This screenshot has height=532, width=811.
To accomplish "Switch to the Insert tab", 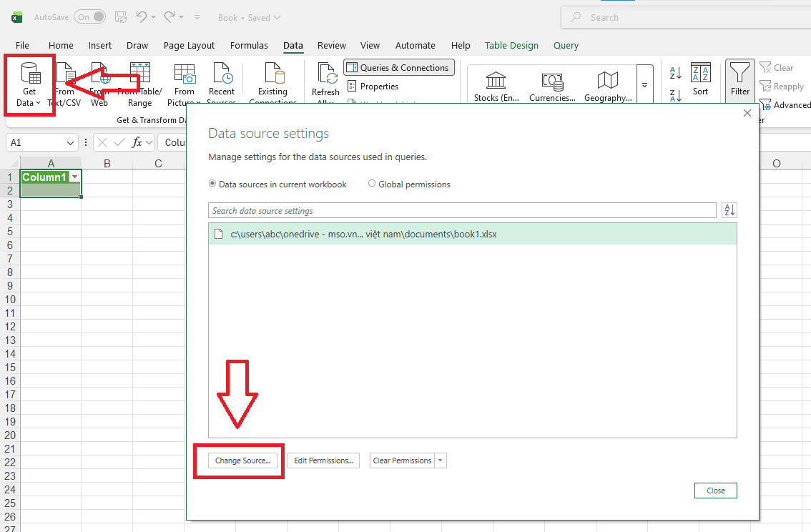I will [x=100, y=46].
